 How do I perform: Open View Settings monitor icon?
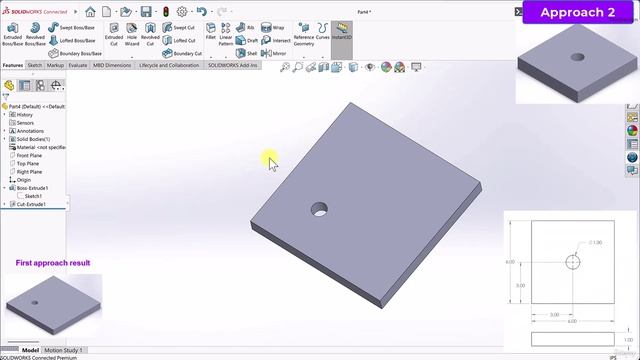tap(416, 67)
